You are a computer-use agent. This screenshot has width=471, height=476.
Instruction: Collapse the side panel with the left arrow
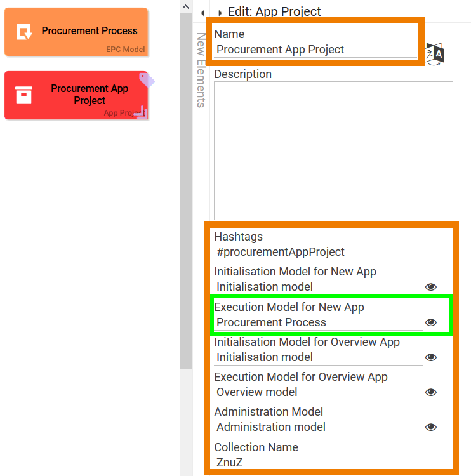[202, 13]
